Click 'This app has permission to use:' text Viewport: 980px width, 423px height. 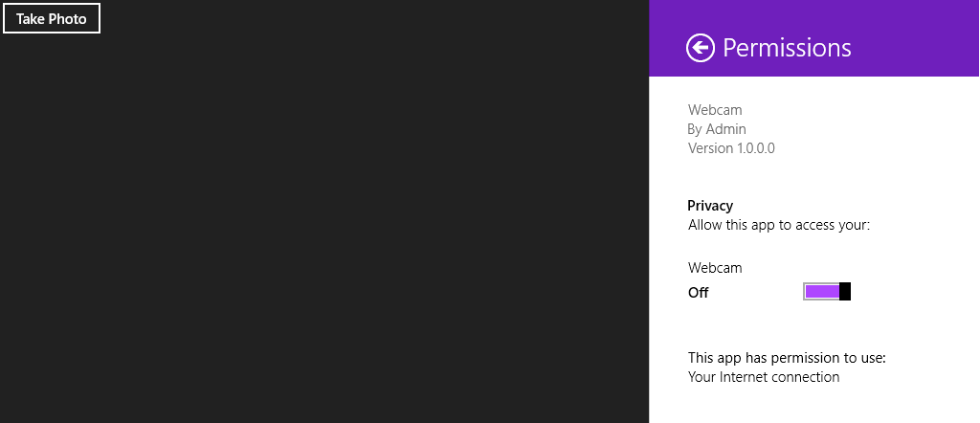787,358
